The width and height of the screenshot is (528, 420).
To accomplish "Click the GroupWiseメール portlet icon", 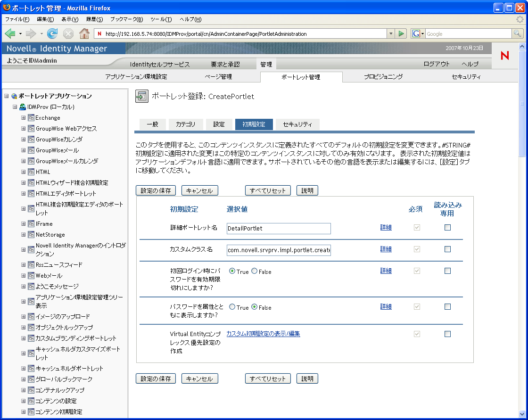I will point(31,150).
